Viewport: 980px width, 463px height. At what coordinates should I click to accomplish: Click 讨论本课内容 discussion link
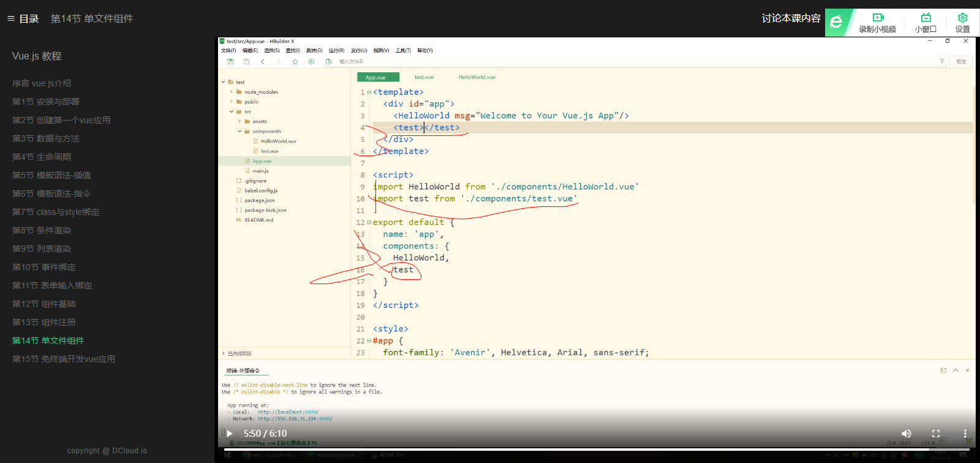pyautogui.click(x=791, y=18)
